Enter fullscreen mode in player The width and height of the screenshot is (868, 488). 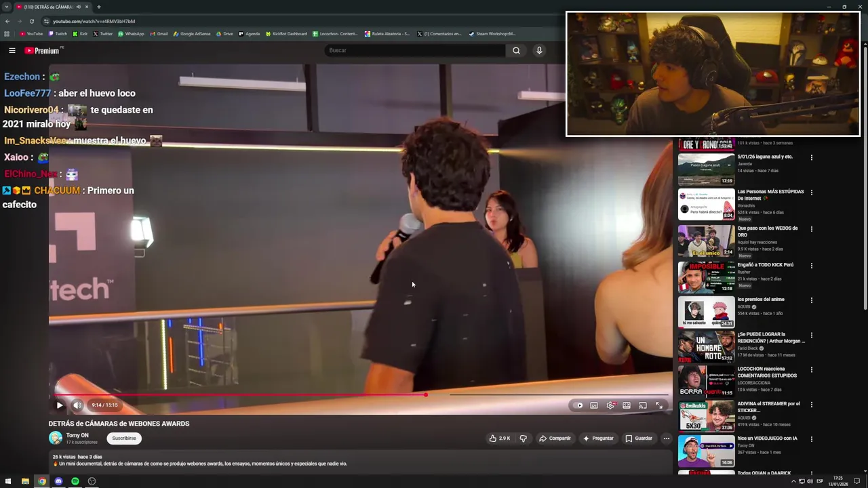point(659,405)
